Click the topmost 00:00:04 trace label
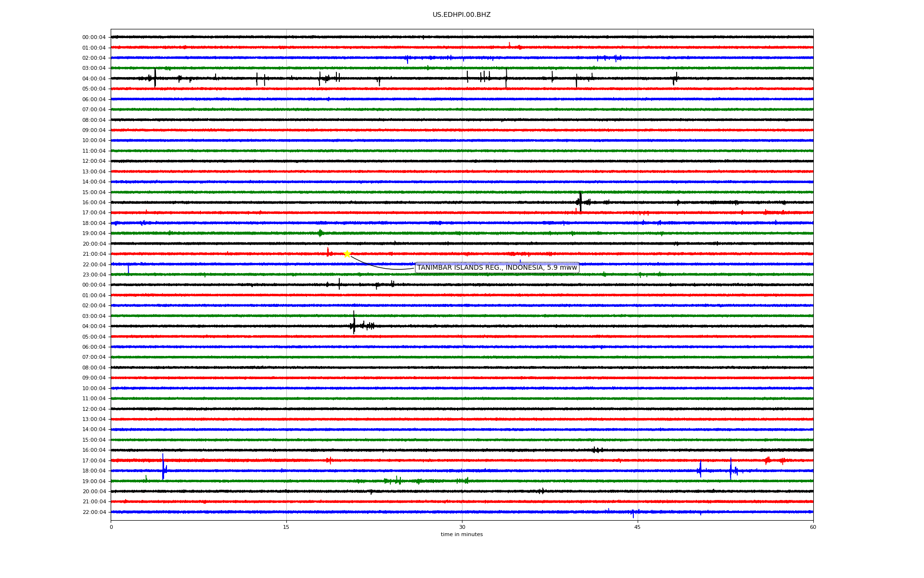 [94, 38]
